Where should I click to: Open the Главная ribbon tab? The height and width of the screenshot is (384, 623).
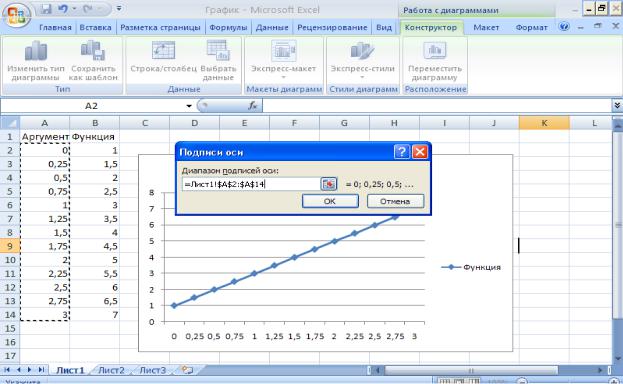click(x=55, y=27)
